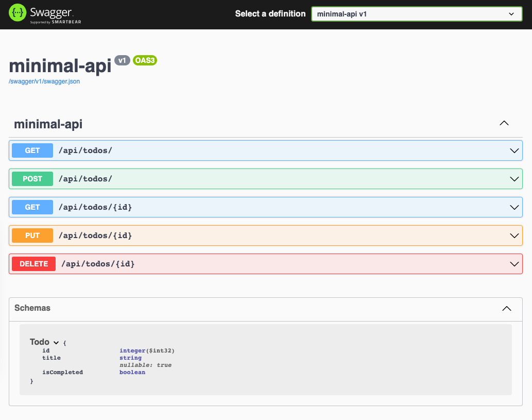Collapse the minimal-api operations section

pos(504,123)
